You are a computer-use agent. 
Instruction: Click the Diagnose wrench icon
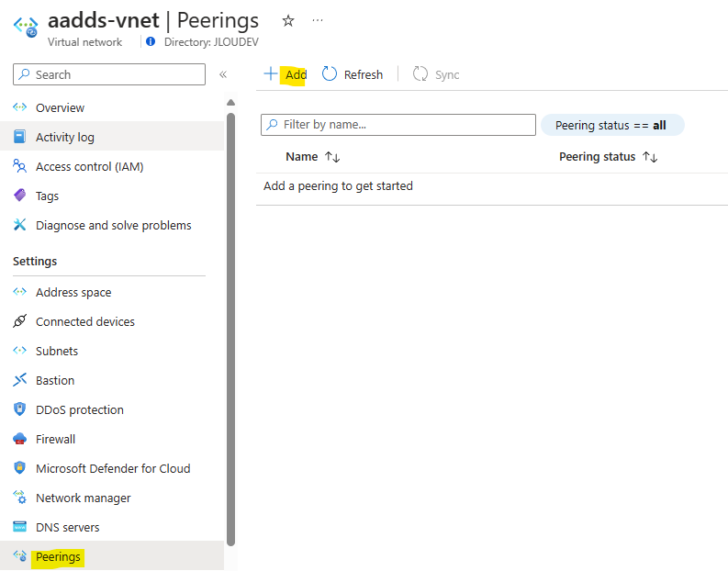coord(19,225)
